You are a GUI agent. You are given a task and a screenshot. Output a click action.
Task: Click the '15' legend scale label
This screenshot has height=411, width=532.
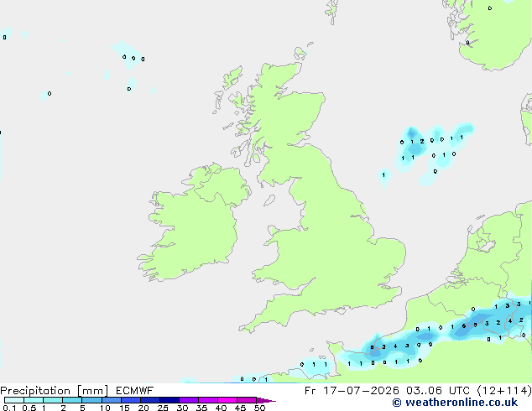pos(124,408)
